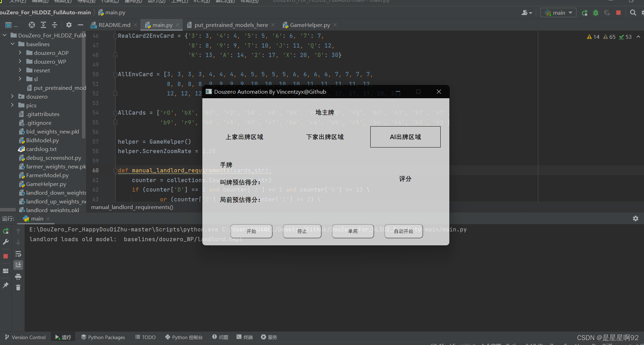Viewport: 644px width, 345px height.
Task: Click the rerun main icon in run panel
Action: pyautogui.click(x=6, y=231)
